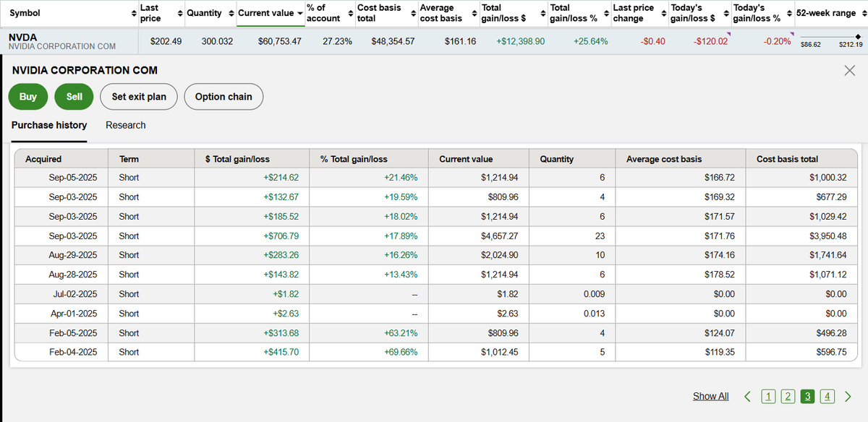Click the +69.66% gain percentage

click(x=400, y=353)
